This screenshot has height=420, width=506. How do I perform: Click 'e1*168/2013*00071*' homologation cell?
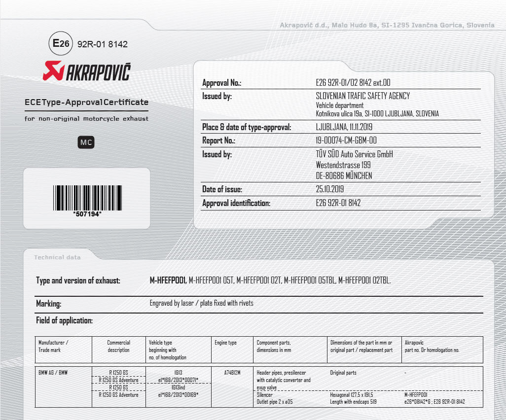pyautogui.click(x=178, y=380)
